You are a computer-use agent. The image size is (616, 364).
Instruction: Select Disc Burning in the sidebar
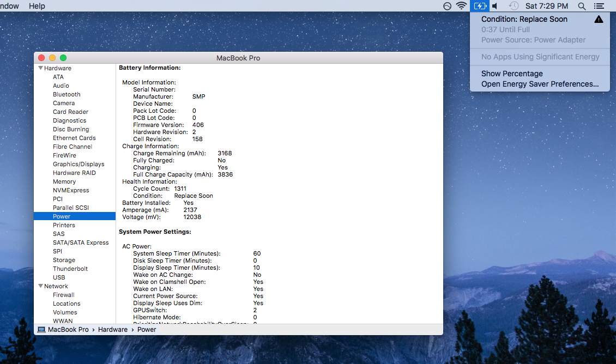[x=71, y=129]
